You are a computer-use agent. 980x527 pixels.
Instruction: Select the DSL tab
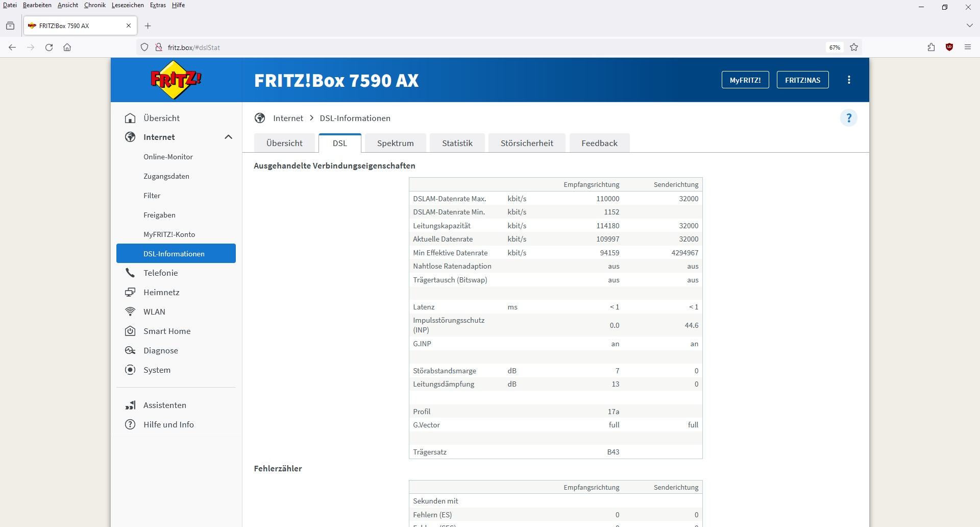pyautogui.click(x=340, y=143)
